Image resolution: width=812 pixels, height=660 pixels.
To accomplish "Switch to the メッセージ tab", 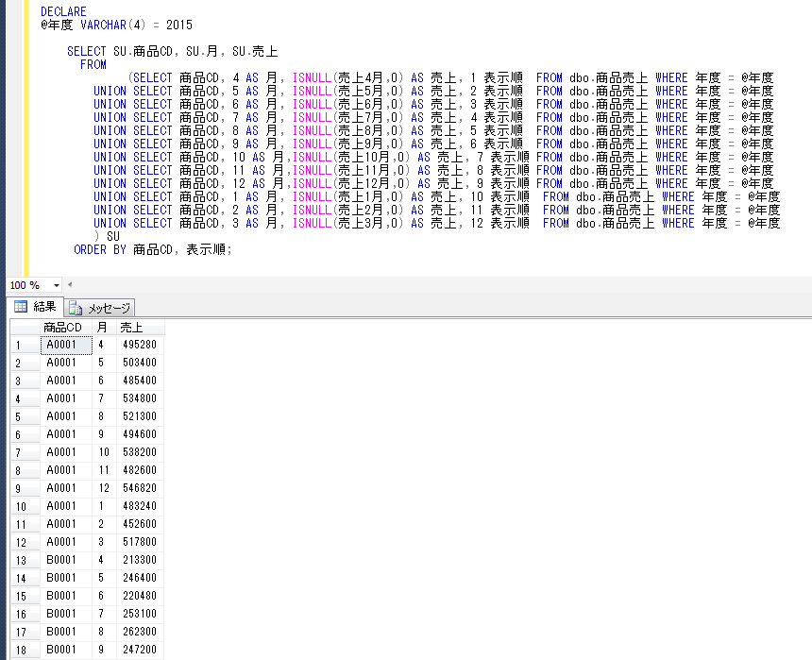I will (x=99, y=308).
